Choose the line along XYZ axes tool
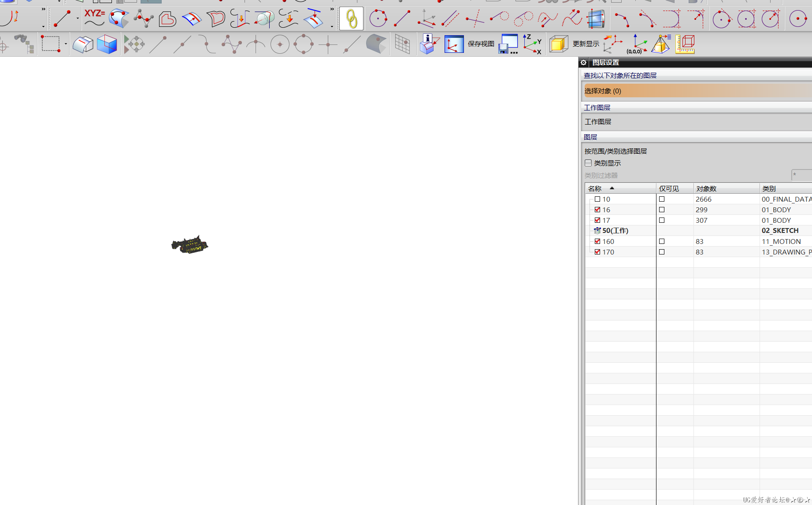812x505 pixels. click(426, 18)
